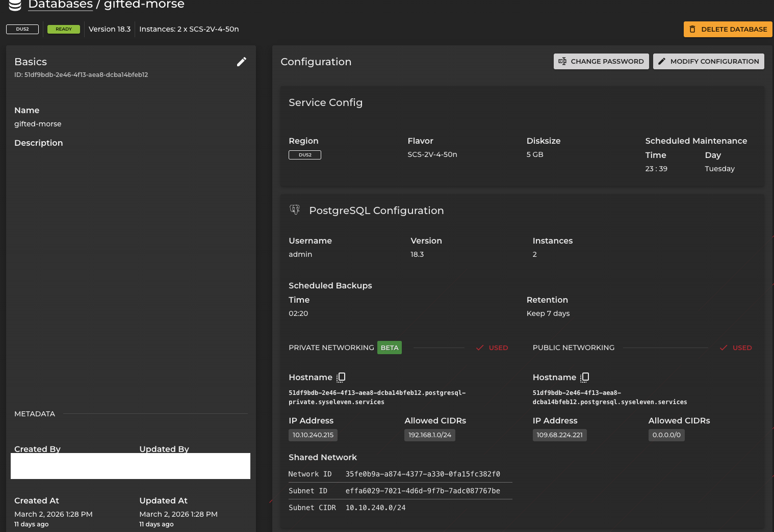This screenshot has width=774, height=532.
Task: Click the password icon on Change Password button
Action: click(562, 61)
